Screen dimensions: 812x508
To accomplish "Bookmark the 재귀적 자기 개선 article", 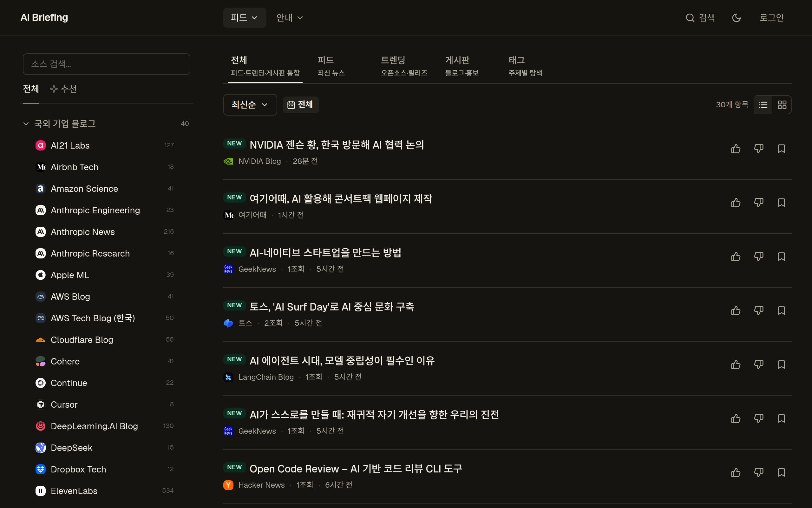I will 782,419.
